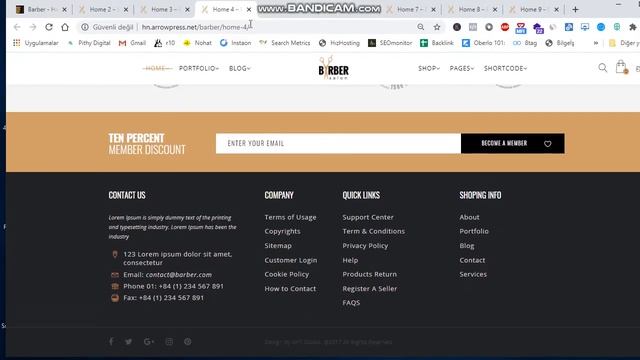The height and width of the screenshot is (360, 640).
Task: Open the browser home icon
Action: 65,27
